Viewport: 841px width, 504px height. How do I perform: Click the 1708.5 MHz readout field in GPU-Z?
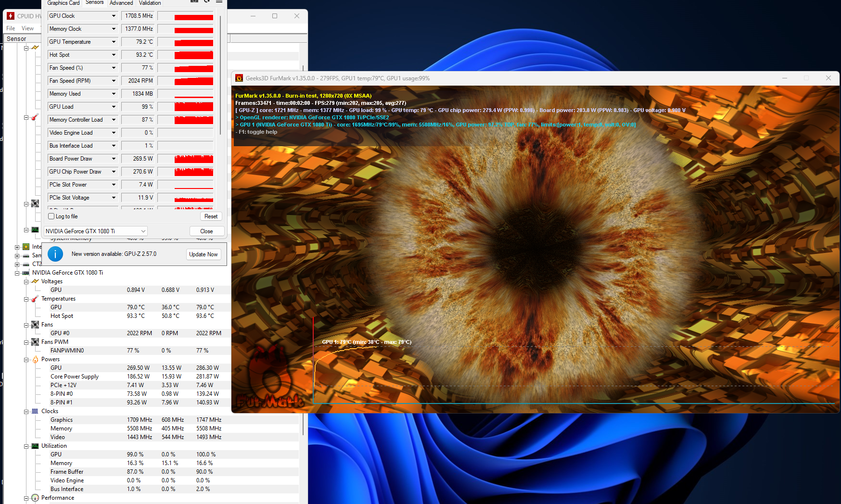(x=138, y=16)
